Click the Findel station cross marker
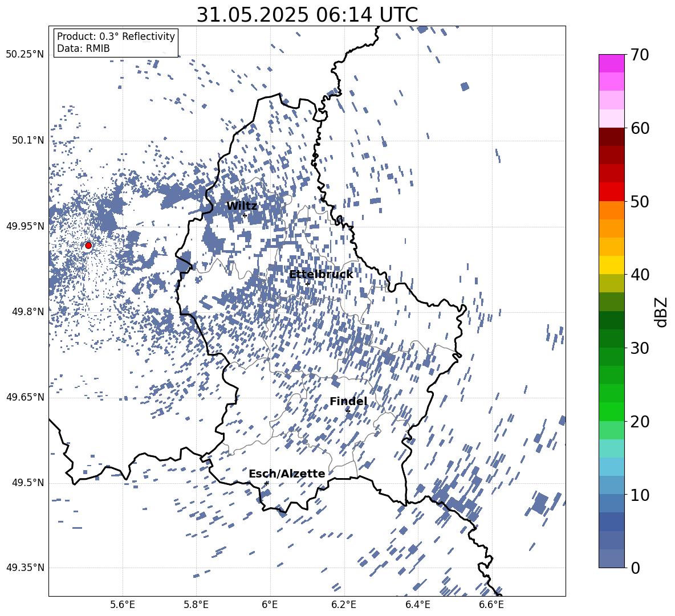The image size is (675, 616). coord(348,411)
